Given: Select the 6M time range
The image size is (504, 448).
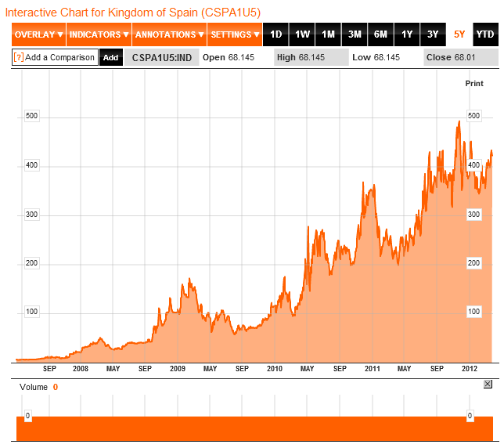Looking at the screenshot, I should pyautogui.click(x=380, y=34).
